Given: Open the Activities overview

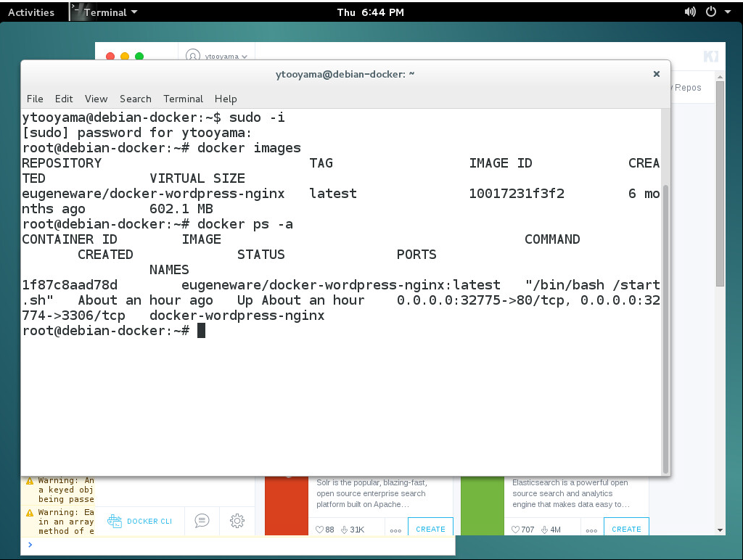Looking at the screenshot, I should coord(31,12).
